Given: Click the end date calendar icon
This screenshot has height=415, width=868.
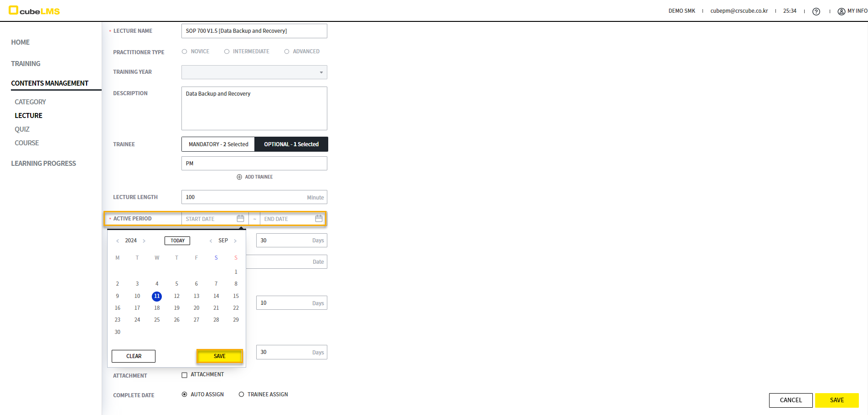Looking at the screenshot, I should tap(319, 219).
